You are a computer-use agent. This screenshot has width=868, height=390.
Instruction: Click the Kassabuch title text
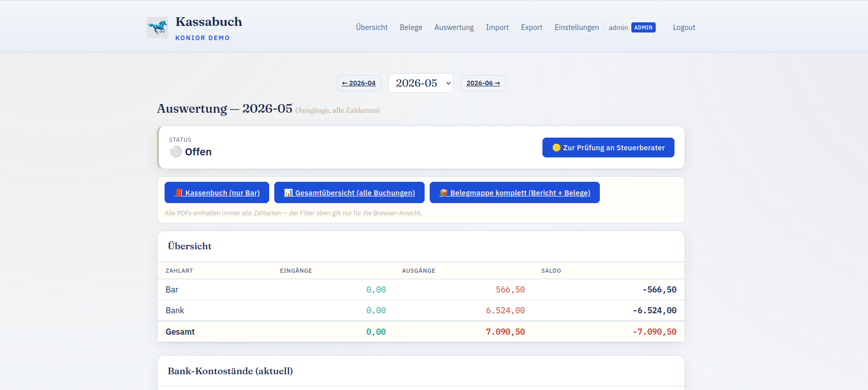pyautogui.click(x=209, y=22)
